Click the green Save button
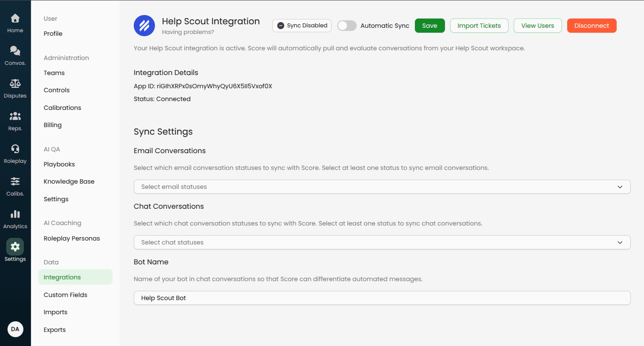The width and height of the screenshot is (644, 346). (429, 26)
